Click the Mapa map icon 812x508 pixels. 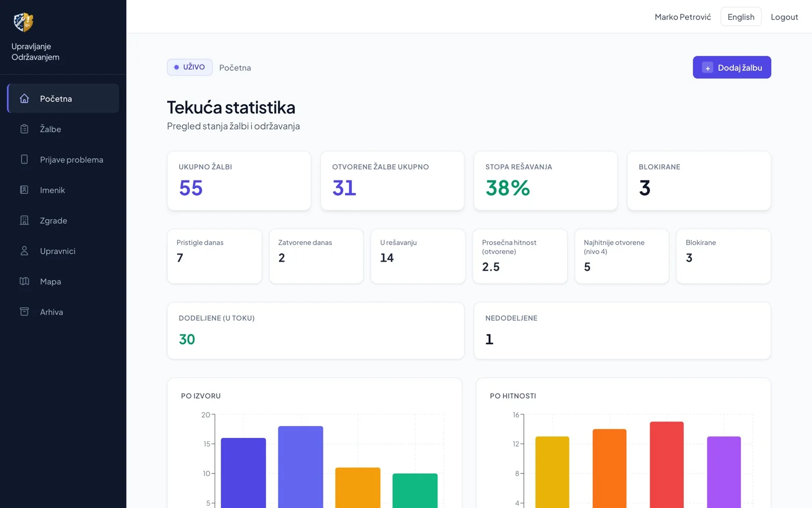click(24, 281)
